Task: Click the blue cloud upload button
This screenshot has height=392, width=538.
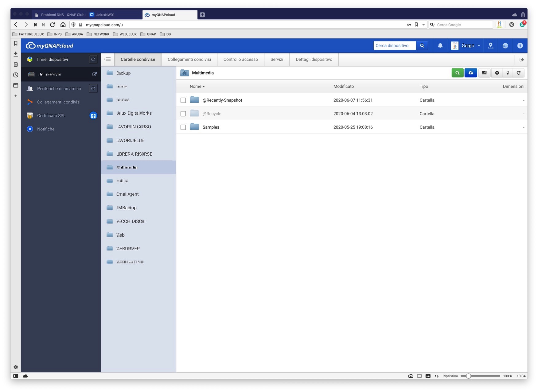Action: coord(470,73)
